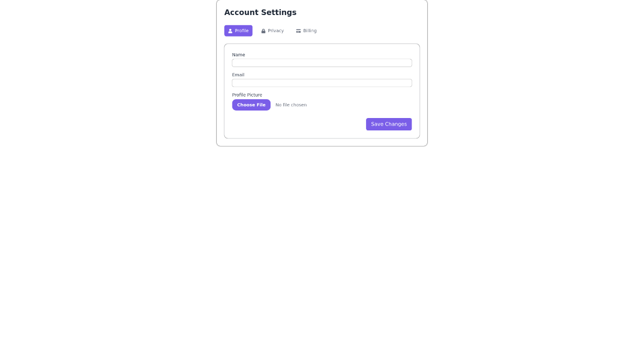Select the active Profile tab
Image resolution: width=644 pixels, height=338 pixels.
tap(238, 31)
